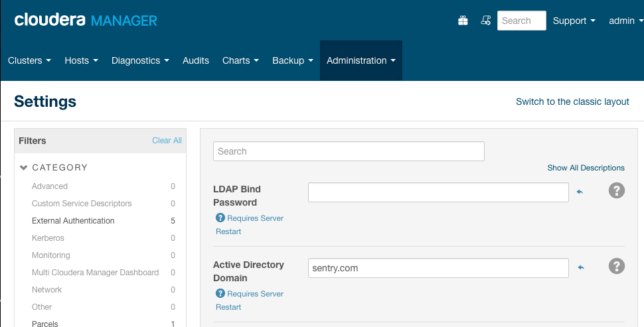Open the Diagnostics menu

[x=140, y=60]
